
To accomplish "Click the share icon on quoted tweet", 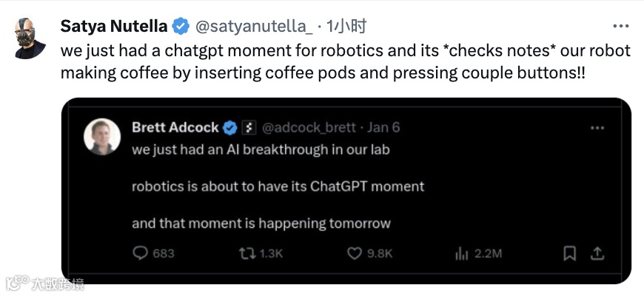I will tap(597, 253).
